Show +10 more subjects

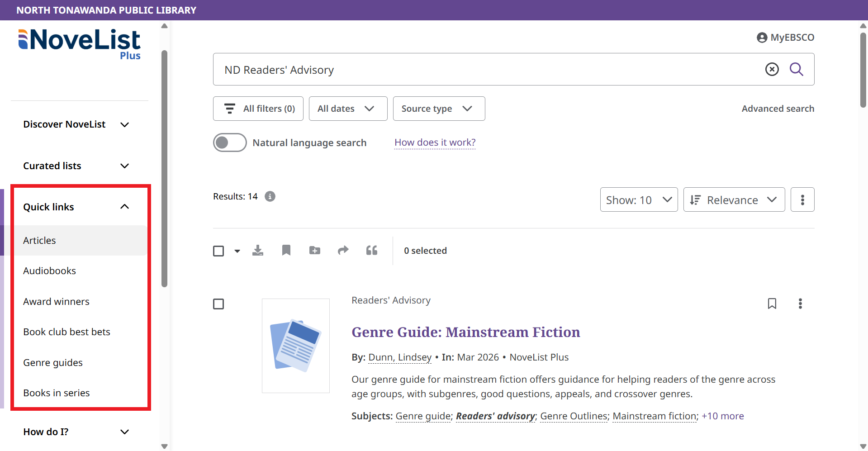[x=722, y=416]
